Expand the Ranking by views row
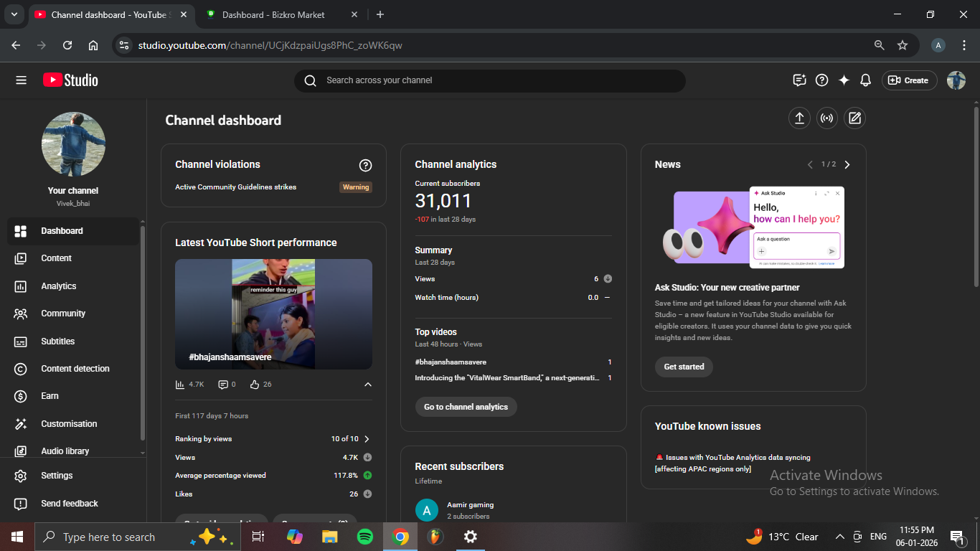This screenshot has width=980, height=551. click(367, 439)
